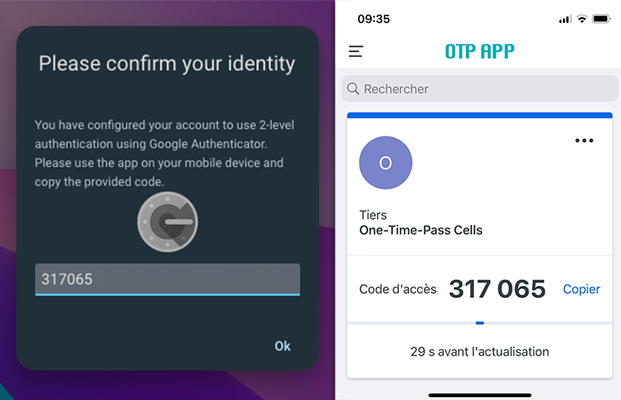Image resolution: width=621 pixels, height=400 pixels.
Task: Tap the 09:35 clock in status bar
Action: [x=373, y=19]
